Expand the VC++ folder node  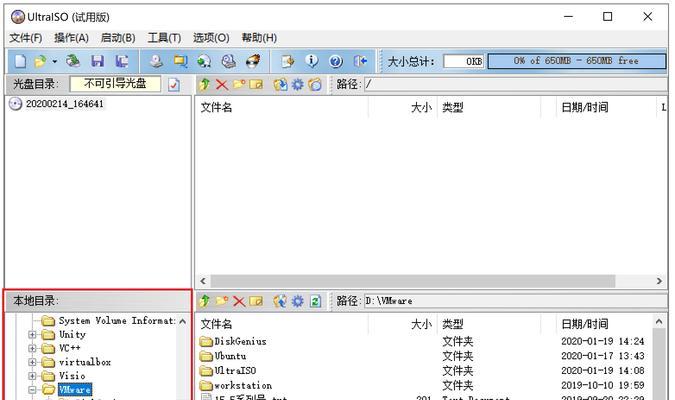pos(32,348)
